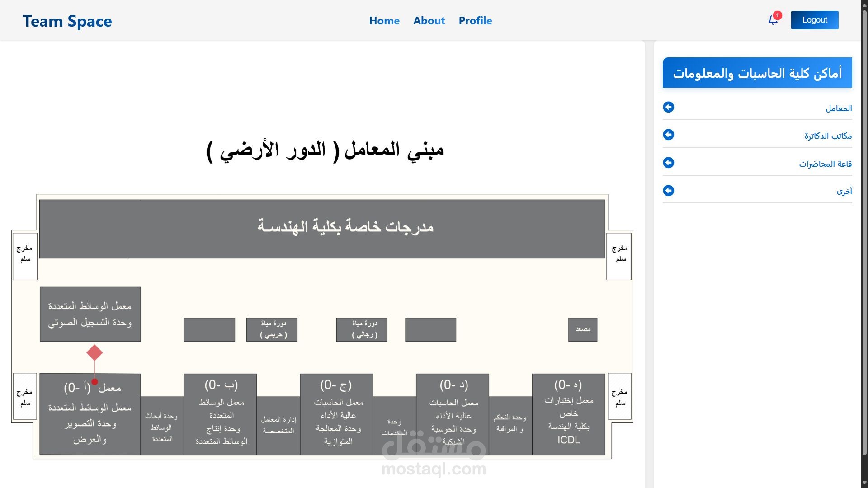
Task: Expand the مكاتب الدكاترة category
Action: point(827,136)
